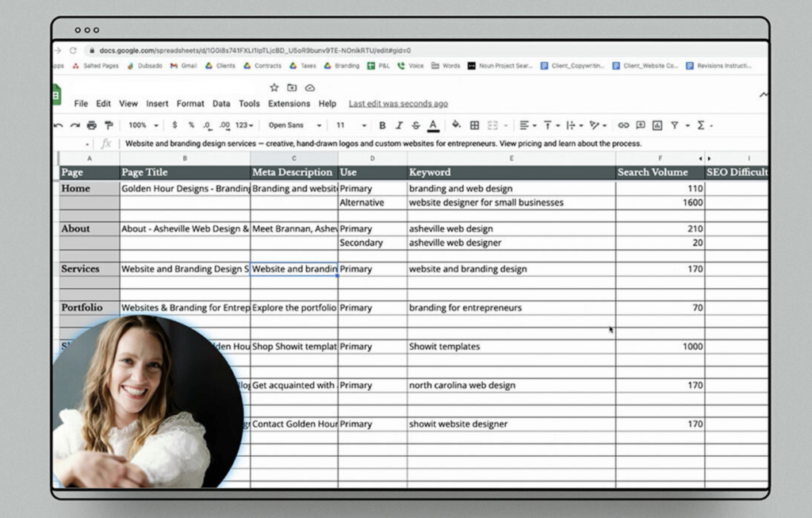
Task: Open the text color picker
Action: [434, 125]
